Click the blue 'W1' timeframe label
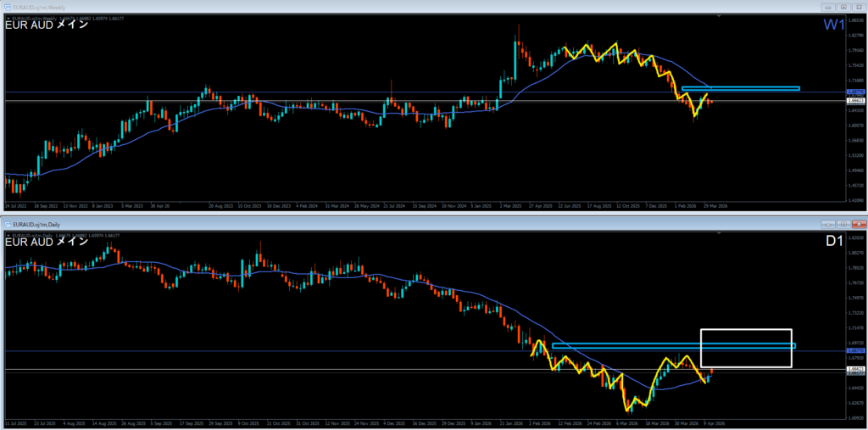The width and height of the screenshot is (868, 430). click(x=834, y=25)
